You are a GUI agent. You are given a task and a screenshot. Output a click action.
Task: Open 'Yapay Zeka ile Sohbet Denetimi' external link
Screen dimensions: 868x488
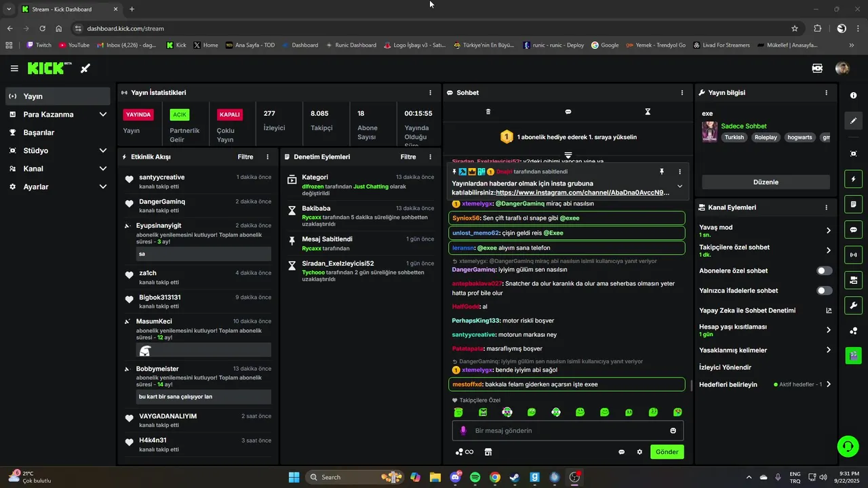pyautogui.click(x=829, y=310)
